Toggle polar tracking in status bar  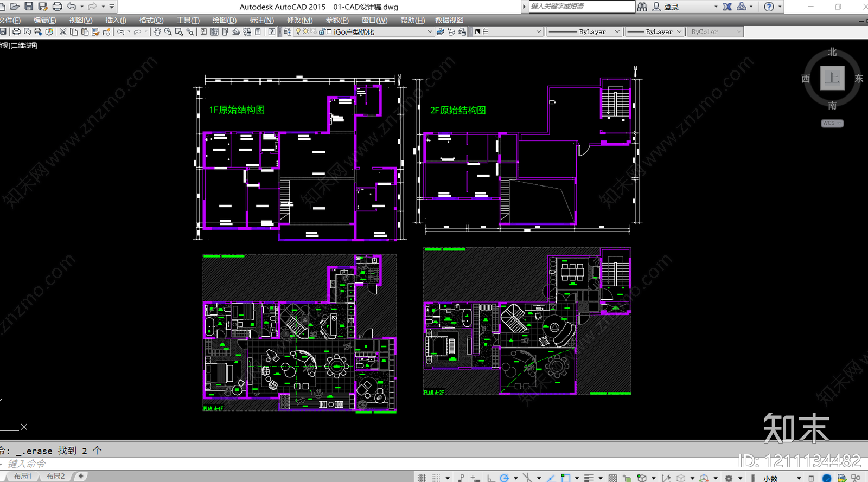[x=505, y=478]
